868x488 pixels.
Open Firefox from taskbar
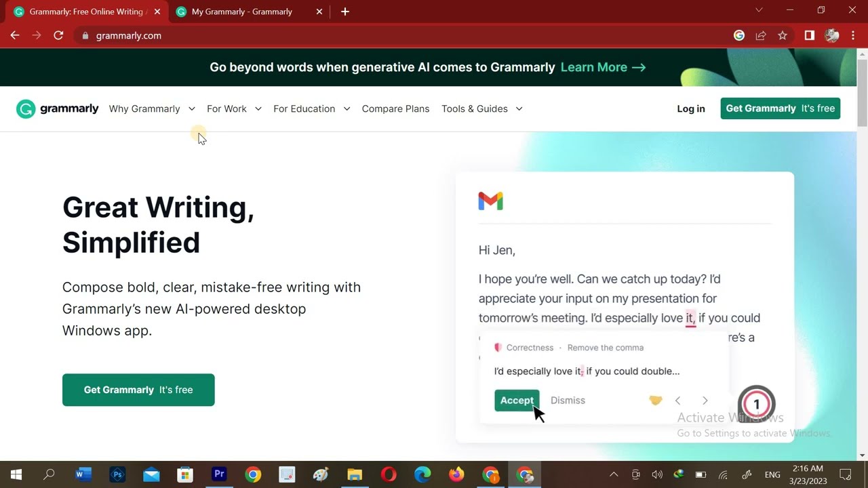pyautogui.click(x=456, y=474)
